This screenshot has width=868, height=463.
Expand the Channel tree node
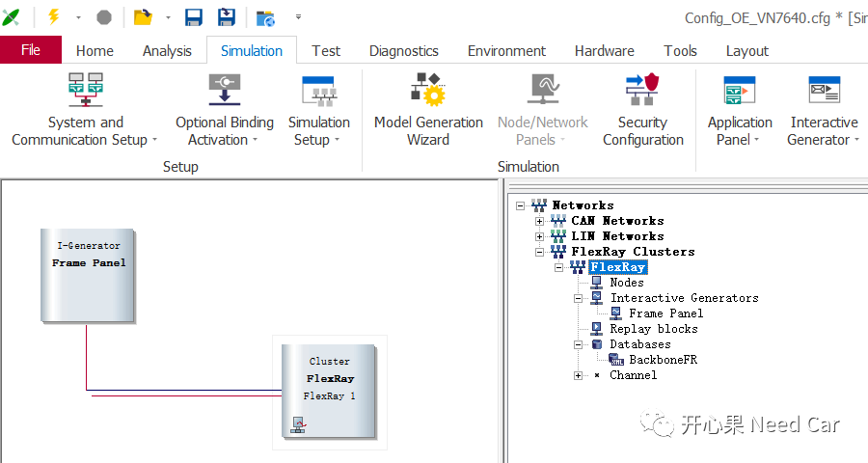click(578, 375)
